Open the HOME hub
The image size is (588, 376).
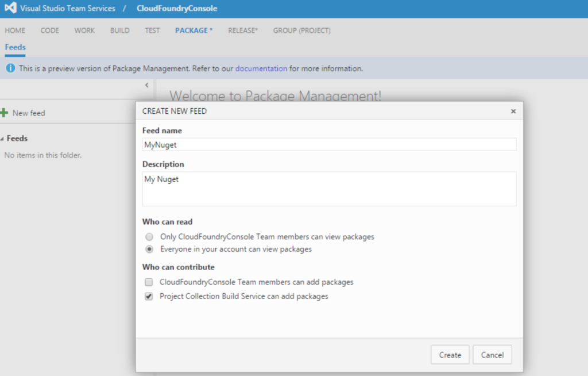15,30
